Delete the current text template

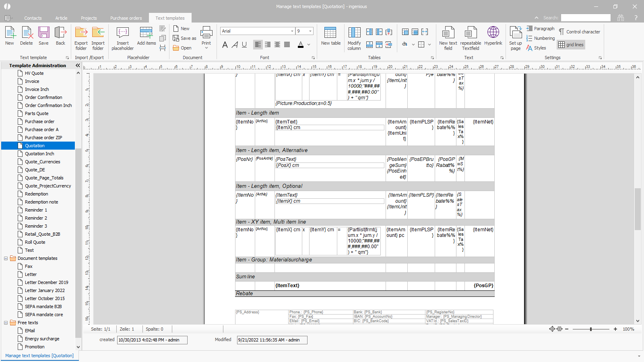pyautogui.click(x=27, y=36)
